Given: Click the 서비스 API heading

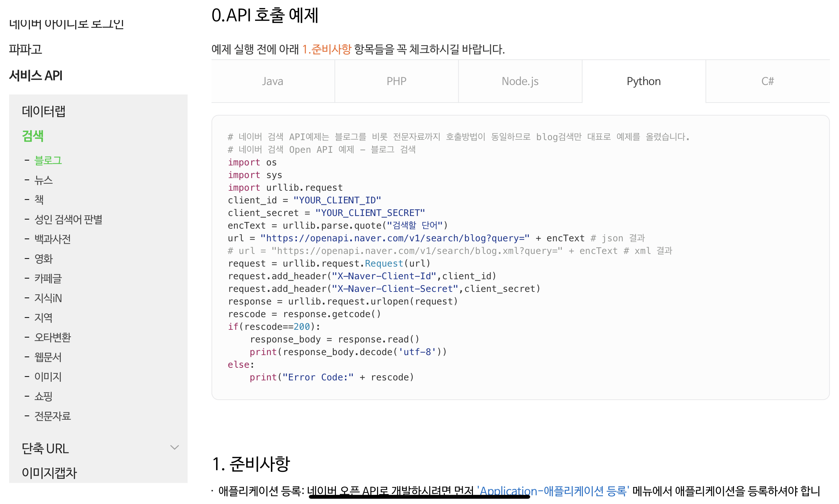Looking at the screenshot, I should (x=36, y=76).
